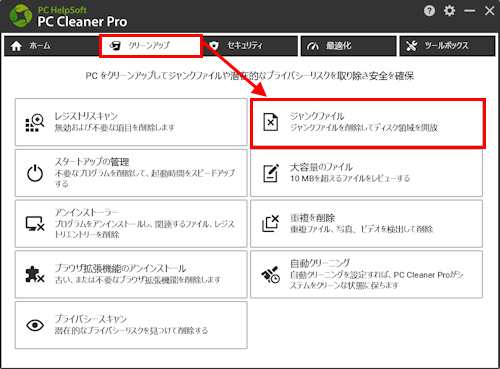Click '無効および不要な項目を削除します' text
Viewport: 500px width, 369px height.
point(115,127)
